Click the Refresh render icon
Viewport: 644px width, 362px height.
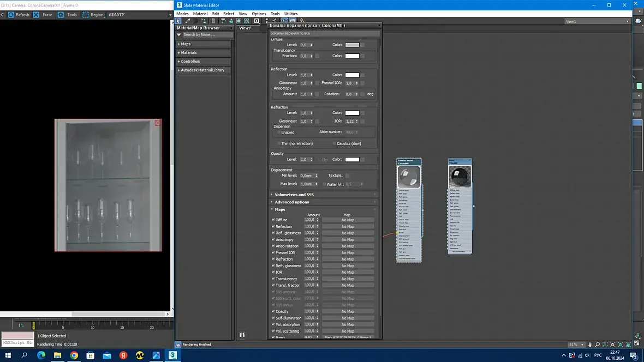(11, 15)
